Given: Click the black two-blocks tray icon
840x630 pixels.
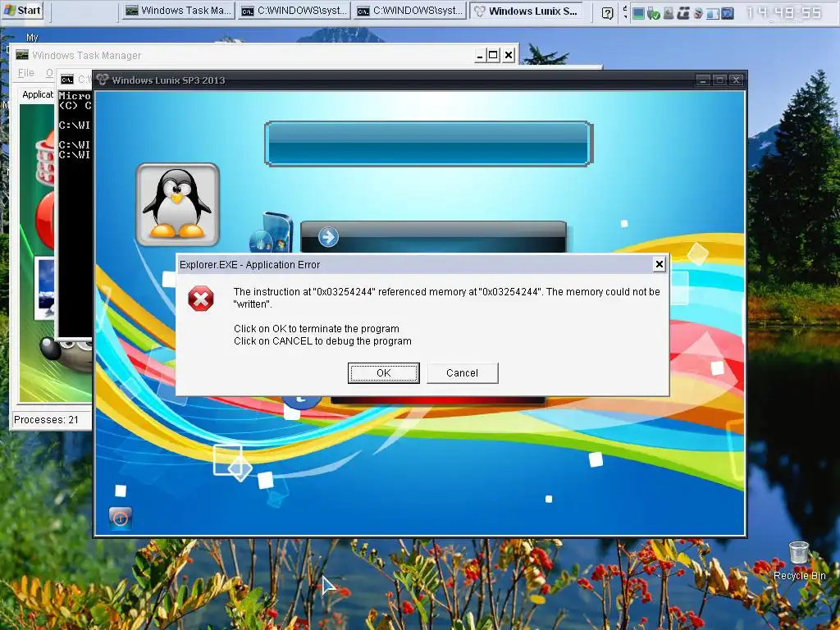Looking at the screenshot, I should tap(683, 13).
